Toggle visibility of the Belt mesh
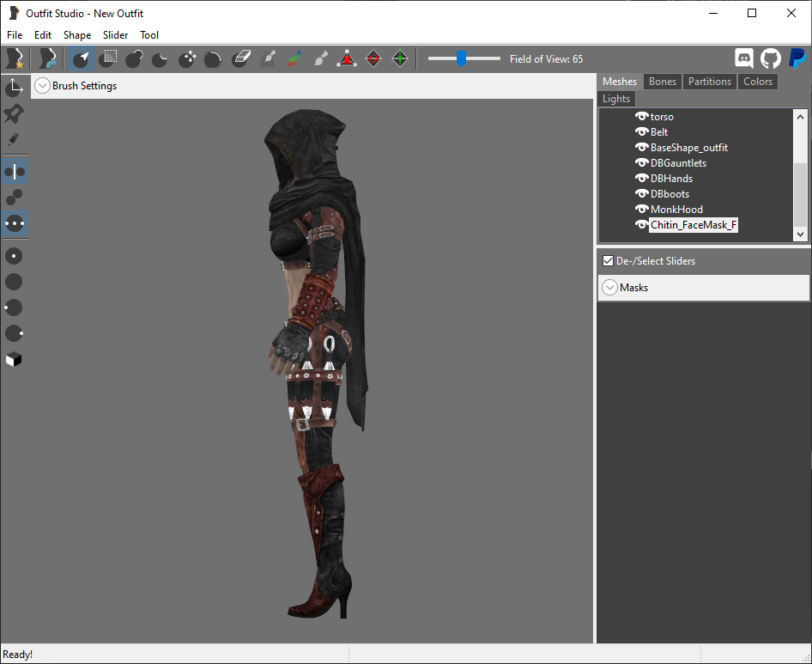The width and height of the screenshot is (812, 664). (642, 131)
